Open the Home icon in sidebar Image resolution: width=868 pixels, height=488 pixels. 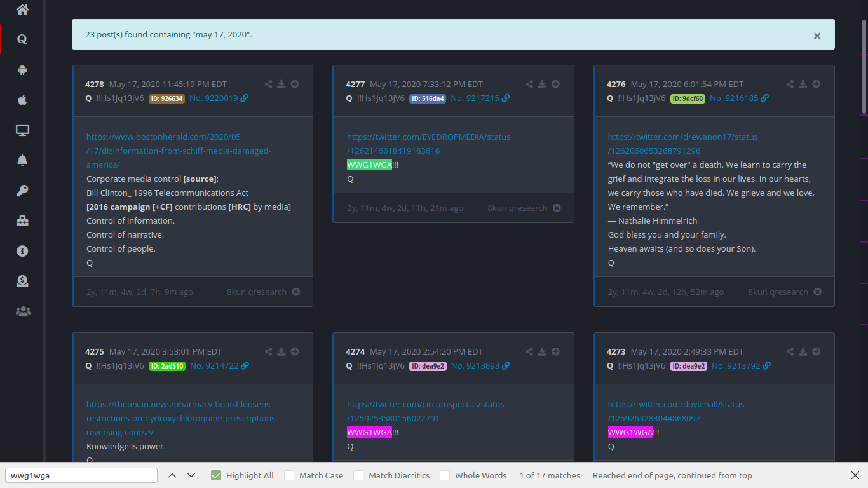pyautogui.click(x=22, y=10)
